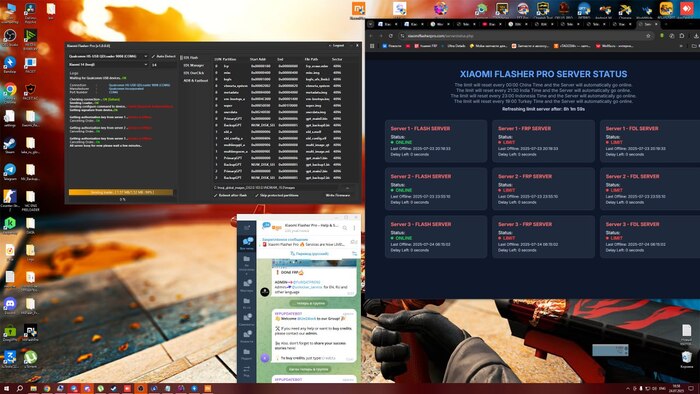700x394 pixels.
Task: Open the browser tab search dropdown
Action: coord(371,24)
